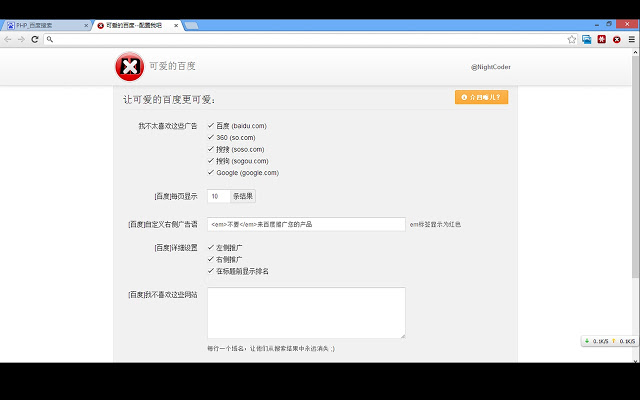Restore down the browser window
This screenshot has height=400, width=640.
click(609, 24)
